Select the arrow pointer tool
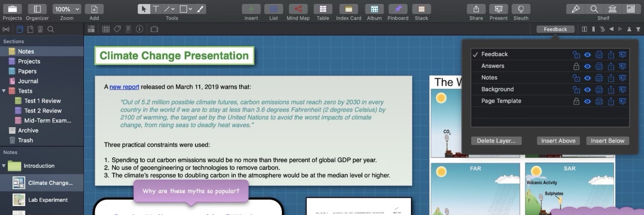The width and height of the screenshot is (644, 215). click(144, 9)
